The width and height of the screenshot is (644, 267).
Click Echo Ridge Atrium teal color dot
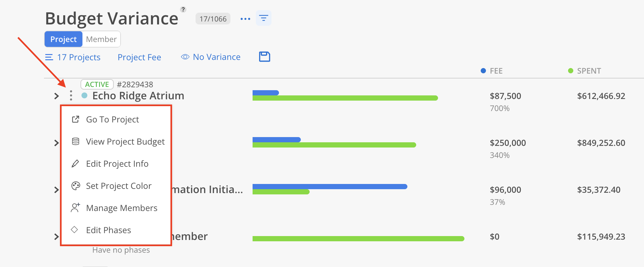click(x=84, y=95)
